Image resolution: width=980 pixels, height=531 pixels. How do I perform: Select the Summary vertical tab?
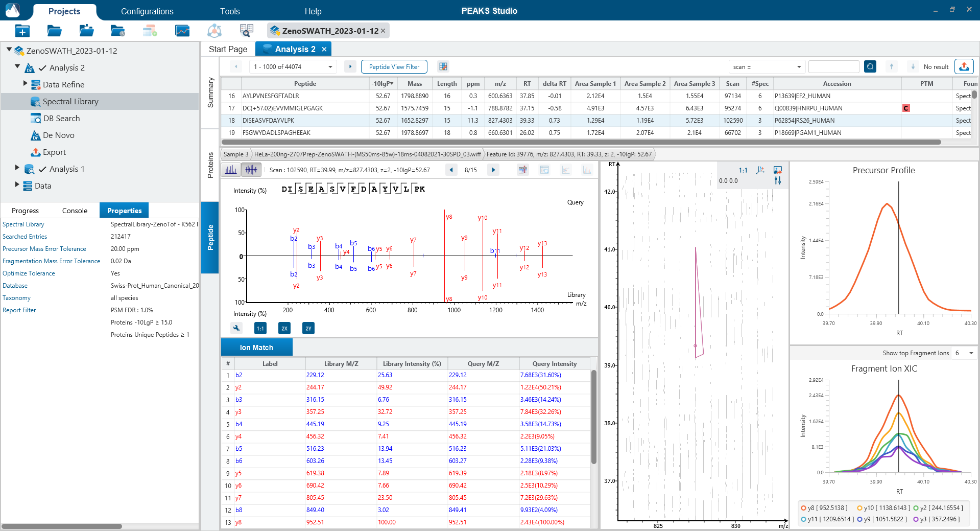click(210, 93)
